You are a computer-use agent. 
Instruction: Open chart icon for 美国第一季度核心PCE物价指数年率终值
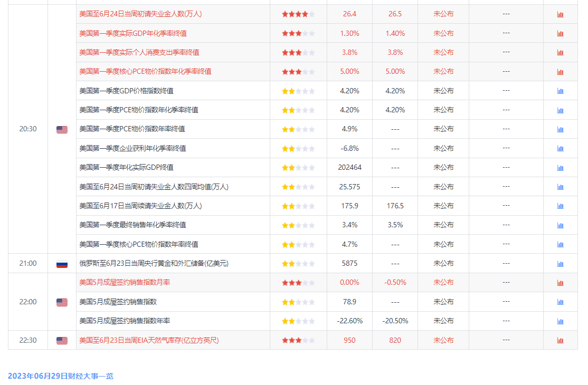point(560,245)
